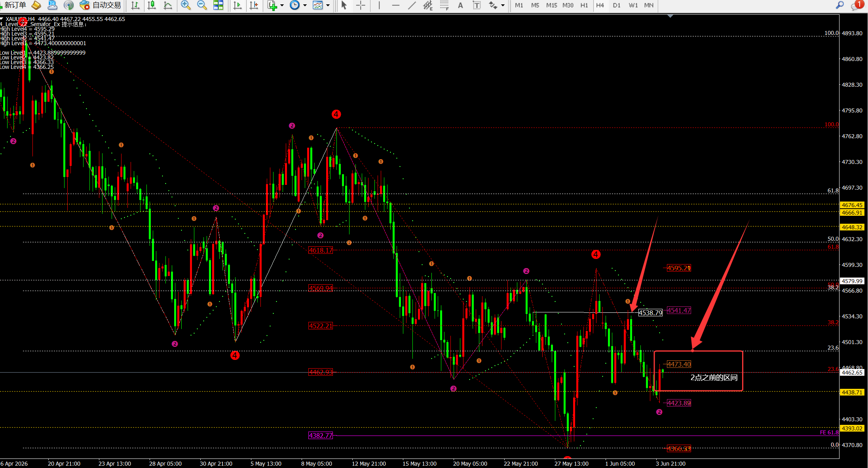Switch timeframe to H1
Image resolution: width=868 pixels, height=468 pixels.
(x=584, y=5)
